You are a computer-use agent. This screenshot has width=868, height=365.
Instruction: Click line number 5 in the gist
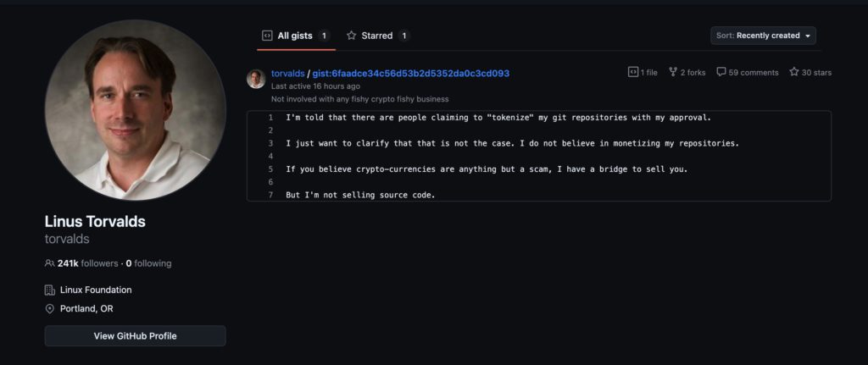coord(270,169)
